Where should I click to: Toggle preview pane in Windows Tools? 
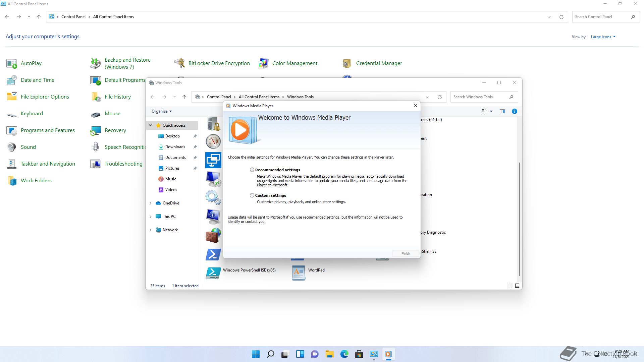(x=502, y=111)
